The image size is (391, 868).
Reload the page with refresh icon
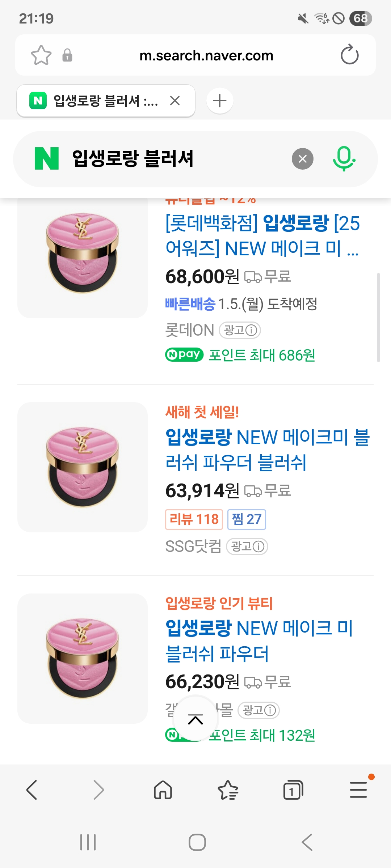[x=349, y=55]
